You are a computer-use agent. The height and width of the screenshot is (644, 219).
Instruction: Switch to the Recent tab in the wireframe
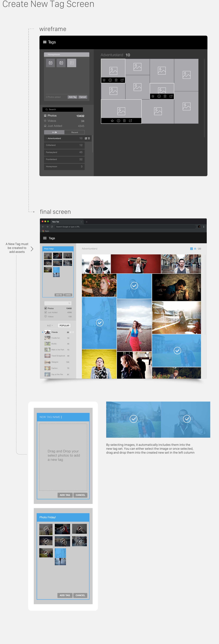click(75, 132)
